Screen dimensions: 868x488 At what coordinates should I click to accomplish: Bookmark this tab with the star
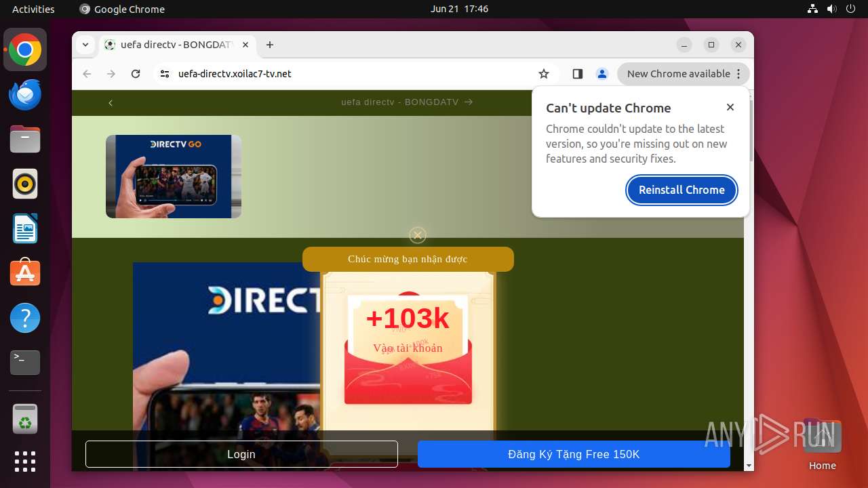(x=544, y=74)
